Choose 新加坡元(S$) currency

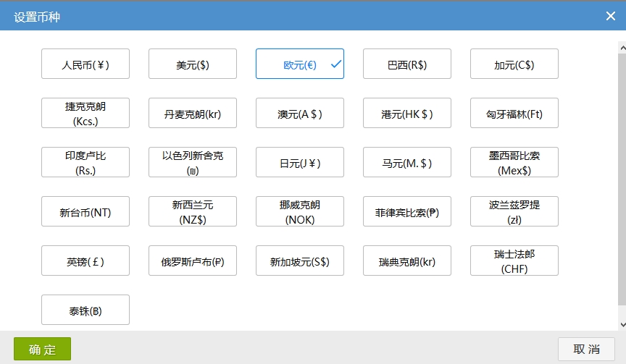pos(300,261)
